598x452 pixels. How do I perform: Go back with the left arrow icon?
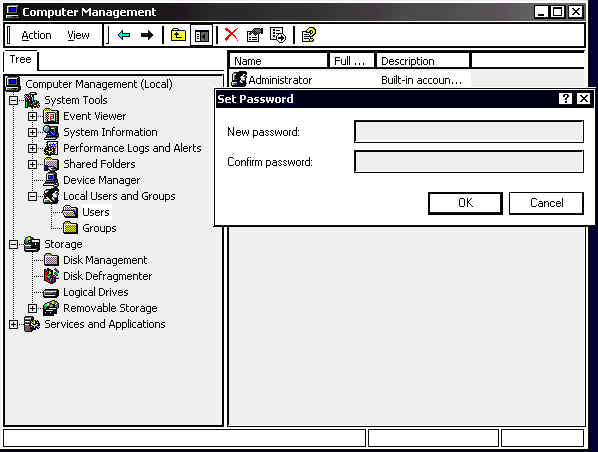[124, 35]
